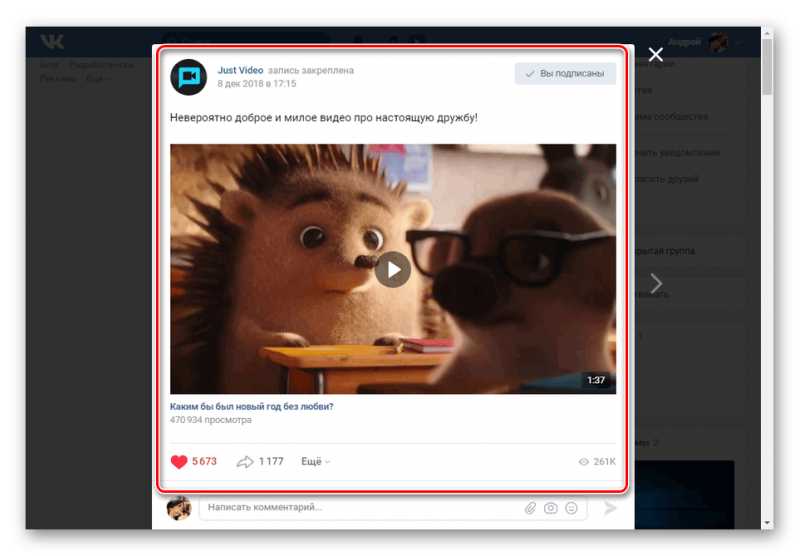This screenshot has height=556, width=800.
Task: Click the post text about дружбу
Action: click(x=323, y=118)
